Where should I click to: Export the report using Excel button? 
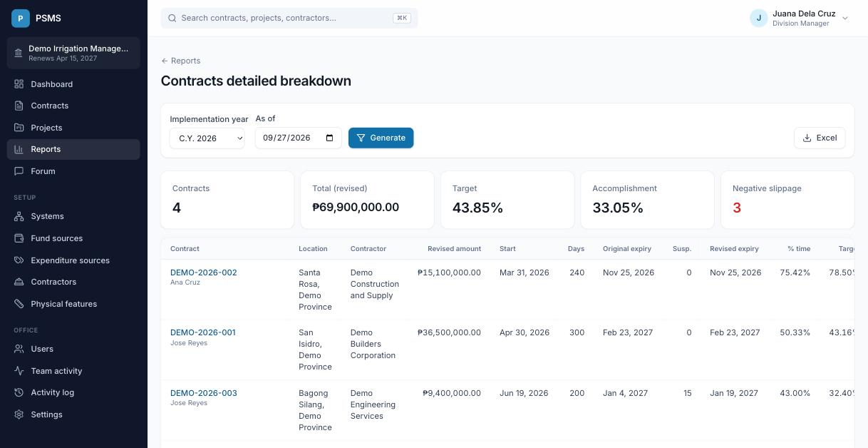tap(820, 138)
